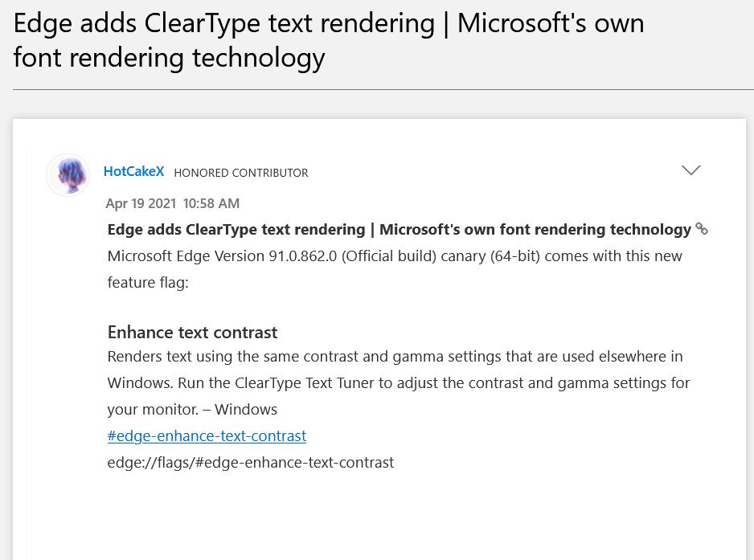
Task: Click the HONORED CONTRIBUTOR rank label
Action: tap(241, 173)
